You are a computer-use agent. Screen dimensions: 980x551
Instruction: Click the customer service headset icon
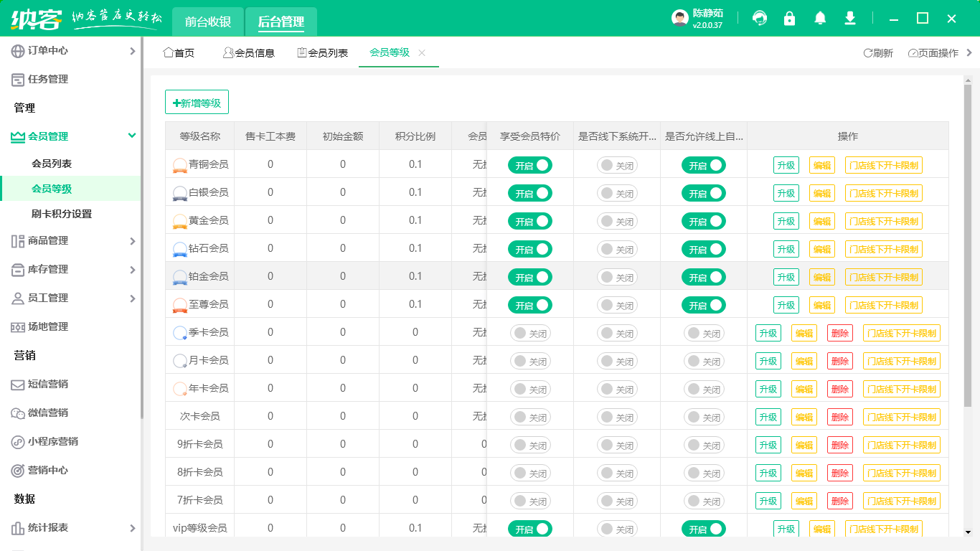click(x=760, y=19)
